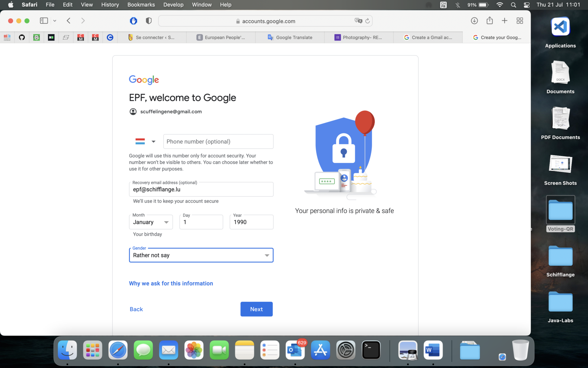Open the Share icon in toolbar
The height and width of the screenshot is (368, 588).
pos(489,21)
